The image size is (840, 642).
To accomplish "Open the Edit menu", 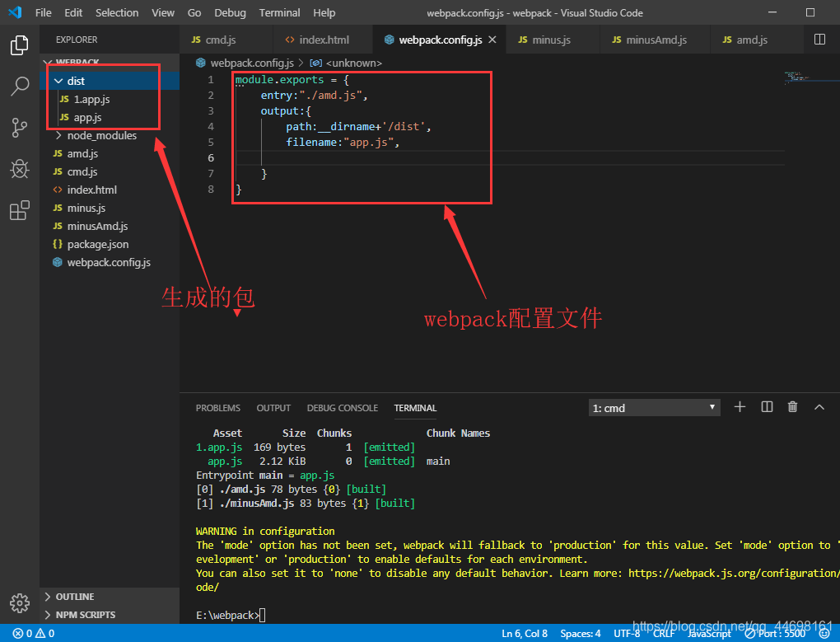I will tap(73, 12).
